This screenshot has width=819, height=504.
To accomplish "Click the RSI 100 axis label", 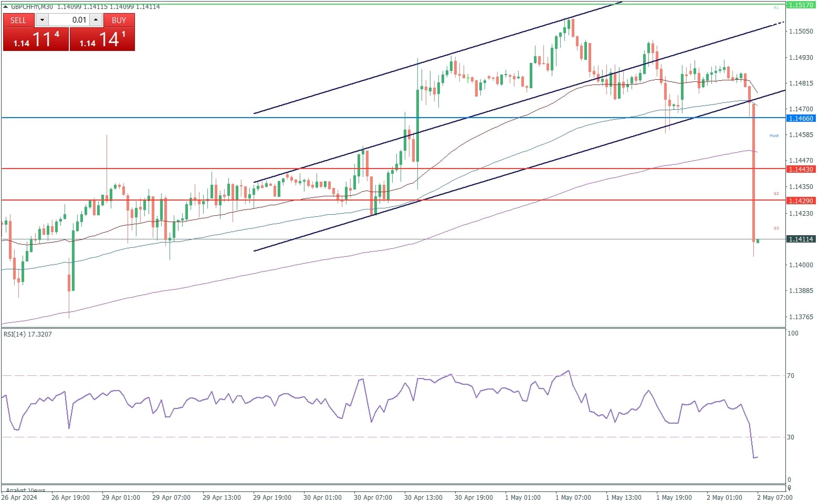I will click(793, 333).
